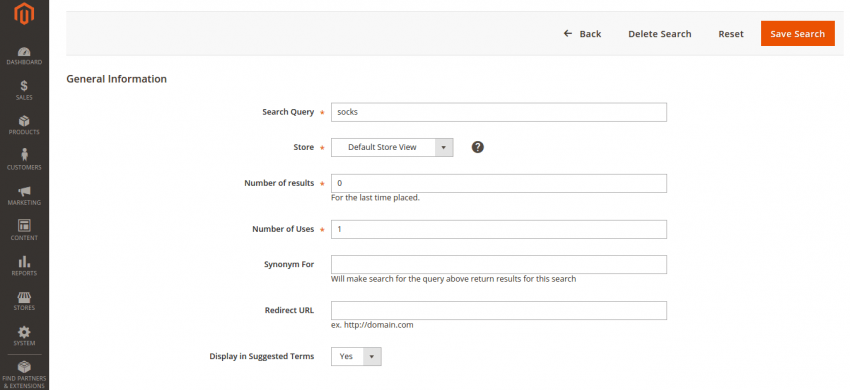Click the Magento logo icon
The height and width of the screenshot is (390, 850).
(24, 14)
